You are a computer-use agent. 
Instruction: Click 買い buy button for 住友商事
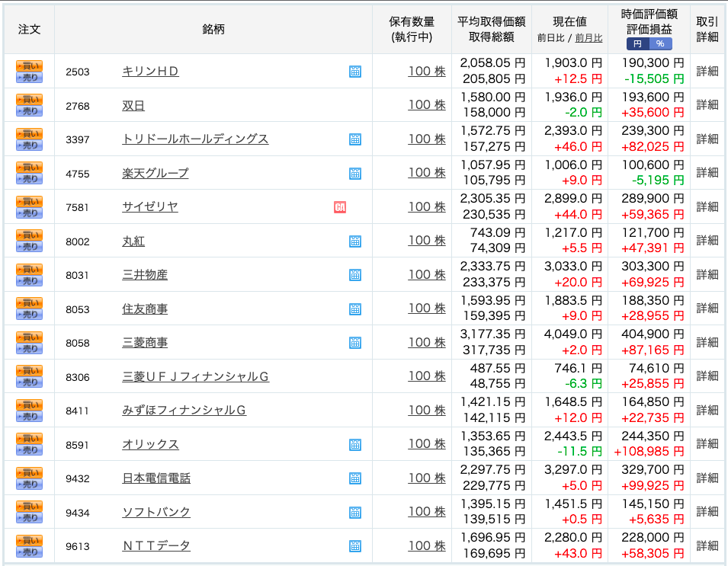pos(29,303)
